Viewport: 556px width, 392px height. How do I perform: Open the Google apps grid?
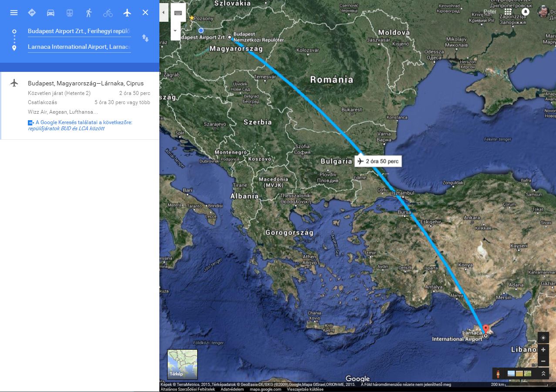(508, 12)
